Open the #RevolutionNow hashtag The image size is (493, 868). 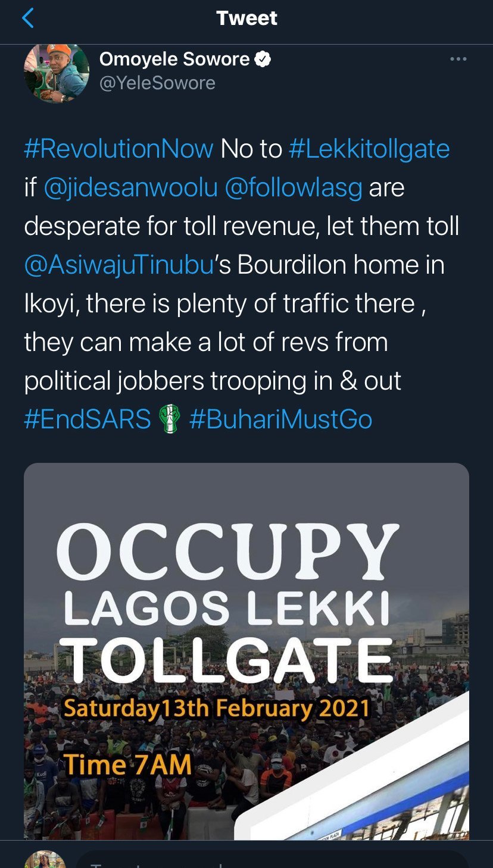point(118,149)
